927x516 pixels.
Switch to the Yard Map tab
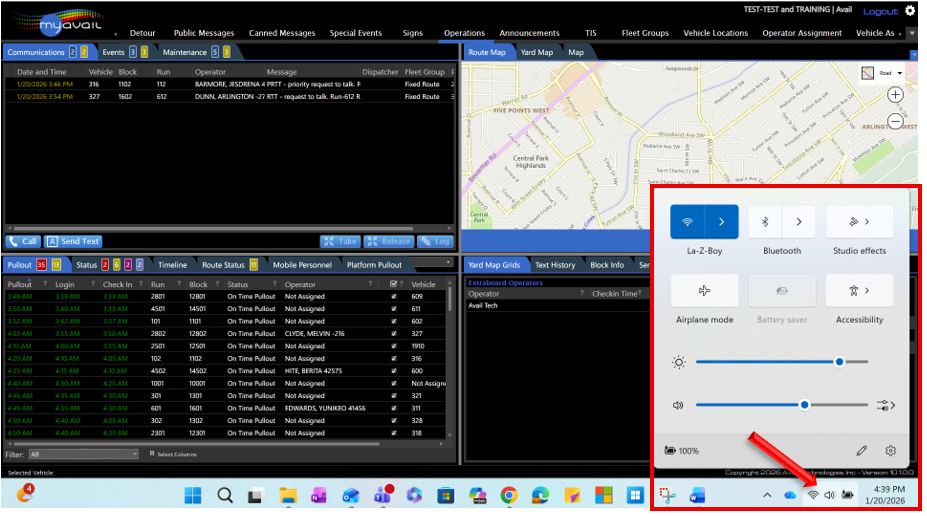(537, 52)
